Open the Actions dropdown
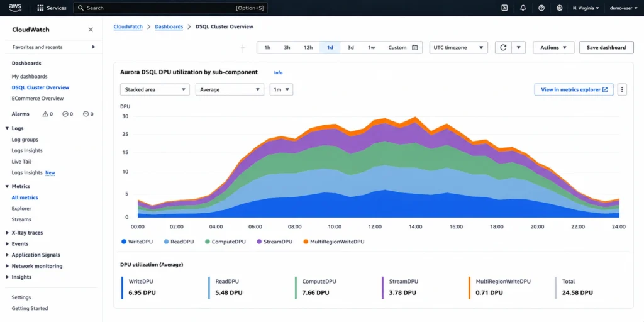This screenshot has width=644, height=322. pyautogui.click(x=553, y=48)
